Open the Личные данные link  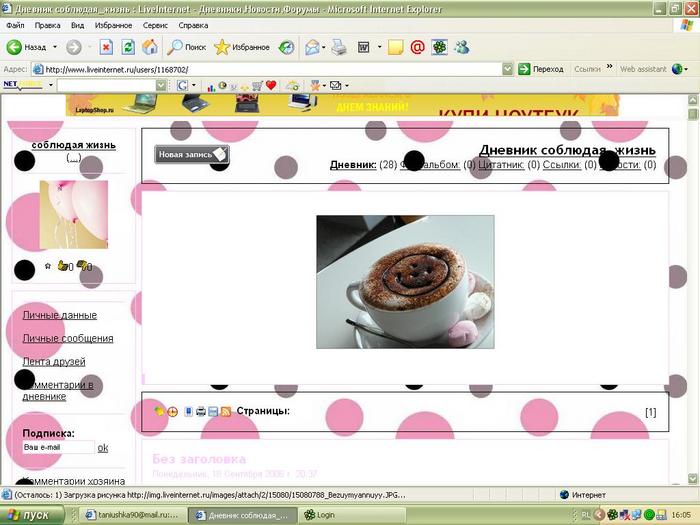pos(60,315)
